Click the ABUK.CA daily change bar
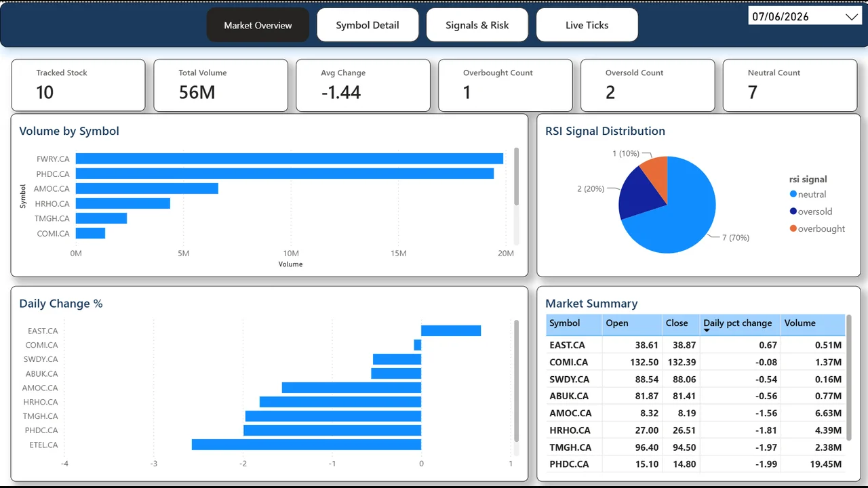Screen dimensions: 868x488 [396, 373]
